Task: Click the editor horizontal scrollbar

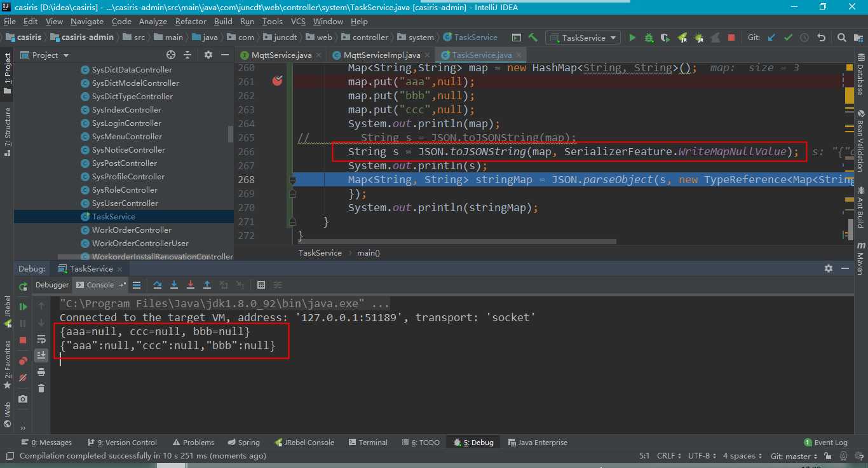Action: pyautogui.click(x=458, y=242)
